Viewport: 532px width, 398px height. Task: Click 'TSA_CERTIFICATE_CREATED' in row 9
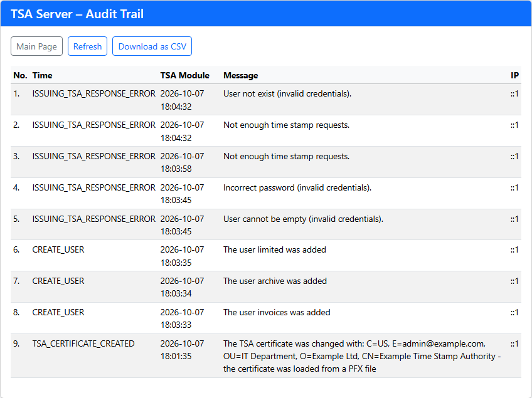tap(83, 343)
